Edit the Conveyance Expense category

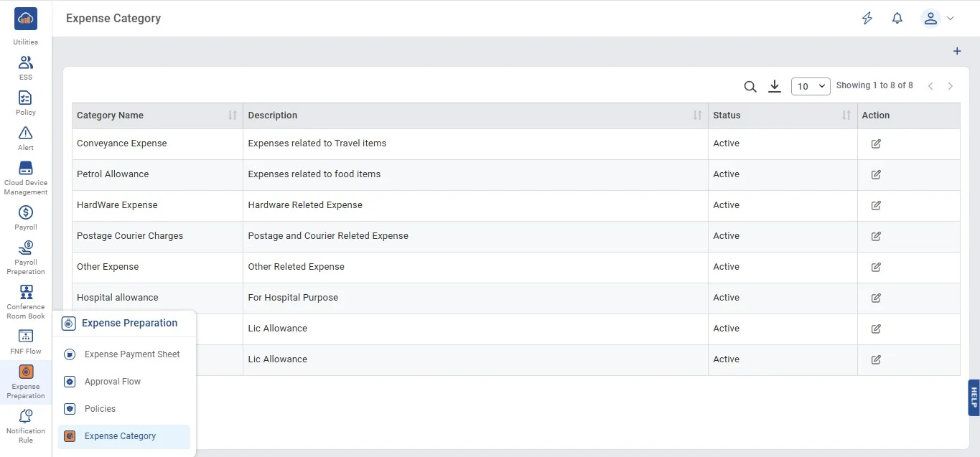pos(875,143)
